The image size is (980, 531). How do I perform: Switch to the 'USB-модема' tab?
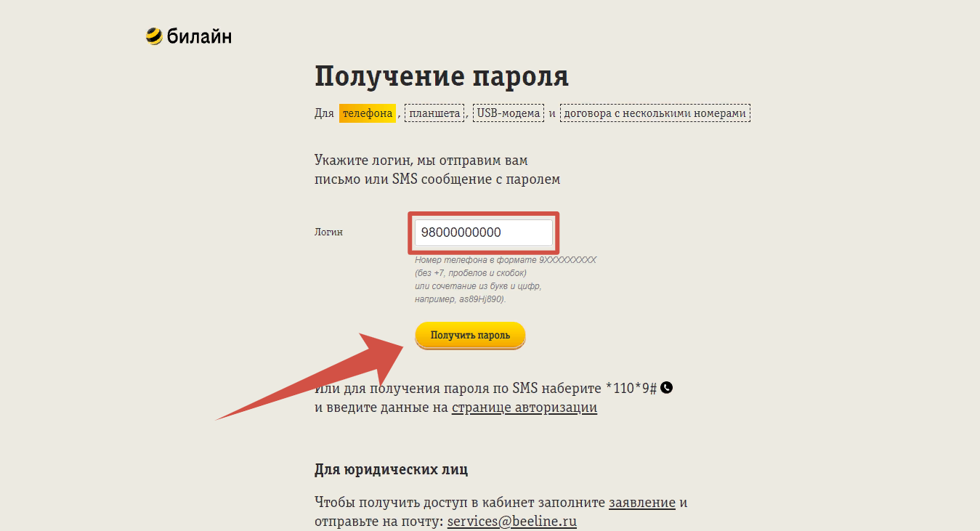coord(509,113)
